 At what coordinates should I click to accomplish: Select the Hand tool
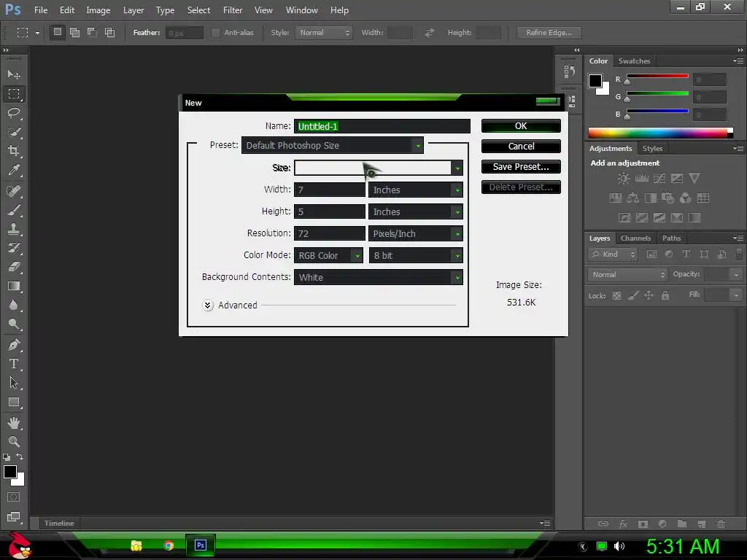tap(14, 423)
